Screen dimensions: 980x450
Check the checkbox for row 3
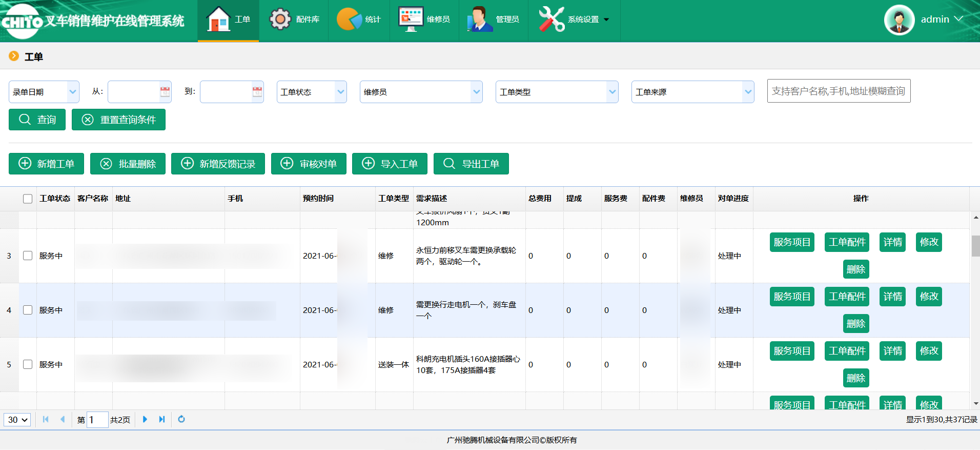(x=28, y=256)
